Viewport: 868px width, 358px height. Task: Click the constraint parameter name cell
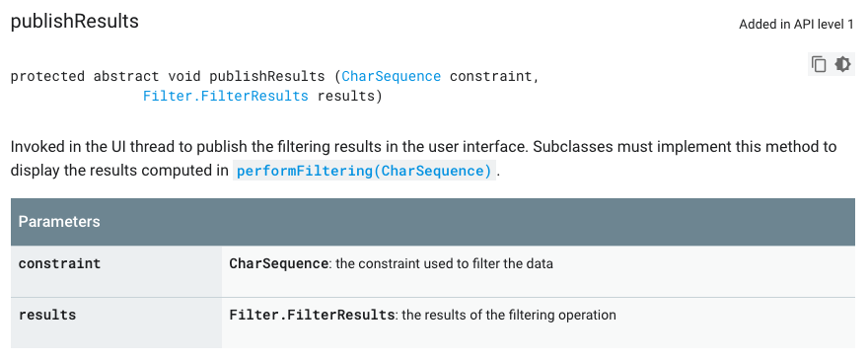(x=116, y=271)
